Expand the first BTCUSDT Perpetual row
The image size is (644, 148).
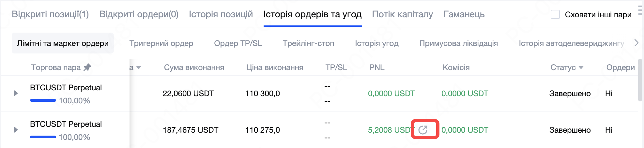[16, 94]
